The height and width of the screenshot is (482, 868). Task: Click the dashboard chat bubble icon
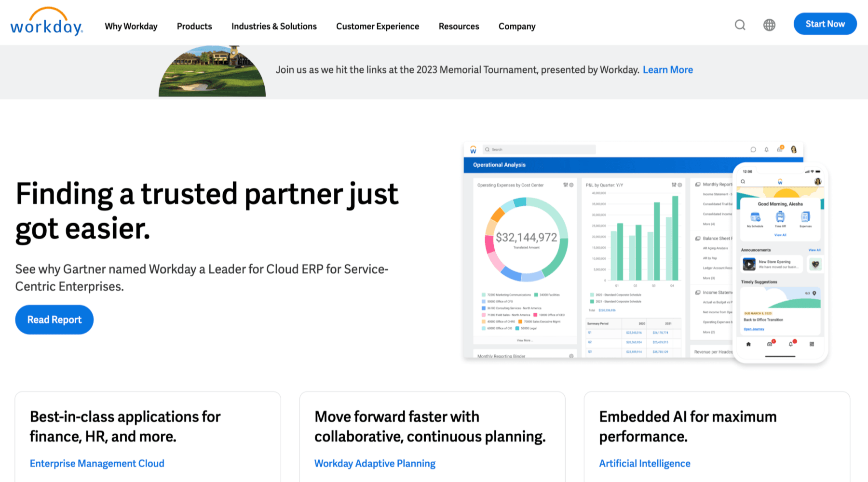click(753, 150)
